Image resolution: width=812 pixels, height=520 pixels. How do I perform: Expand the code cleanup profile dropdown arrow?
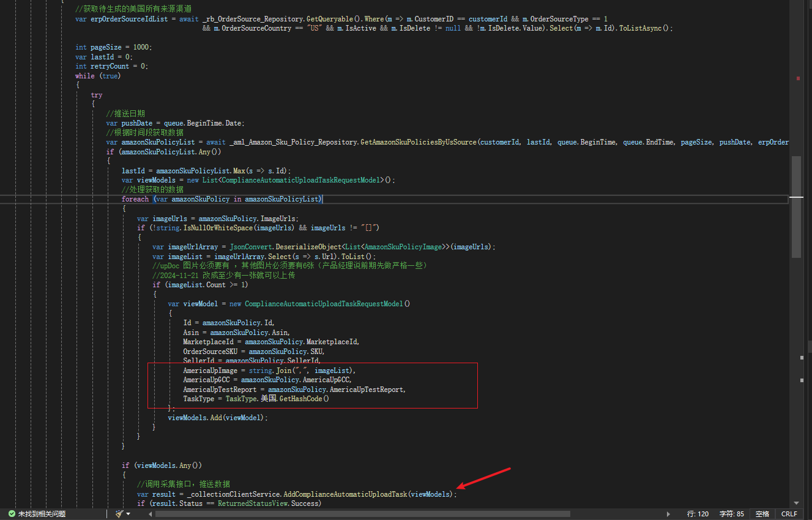coord(130,514)
